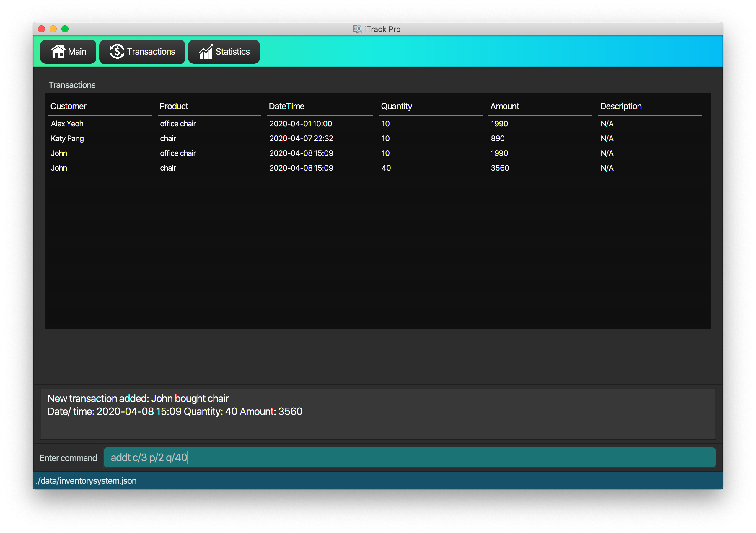Click the amount 890 cell
This screenshot has height=533, width=756.
[498, 138]
